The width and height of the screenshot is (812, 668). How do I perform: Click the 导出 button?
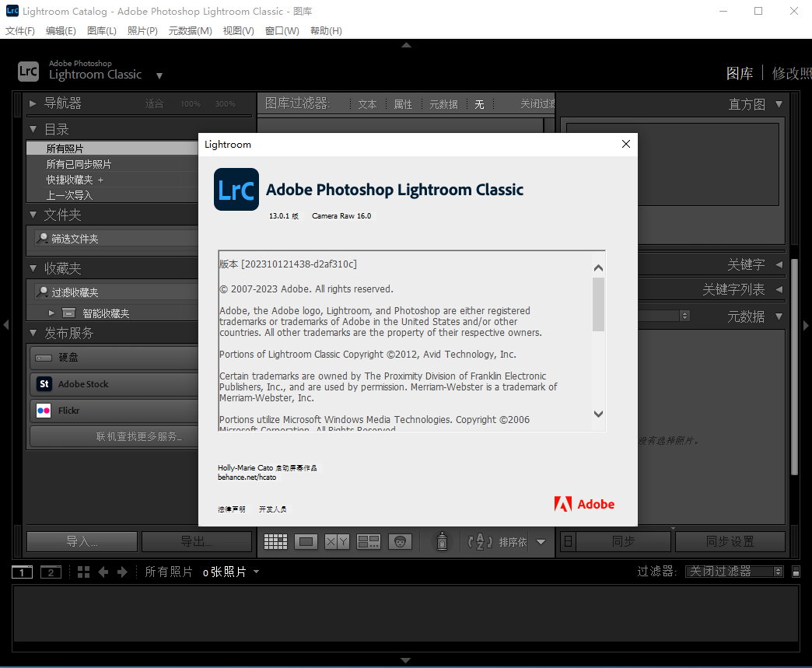click(196, 542)
